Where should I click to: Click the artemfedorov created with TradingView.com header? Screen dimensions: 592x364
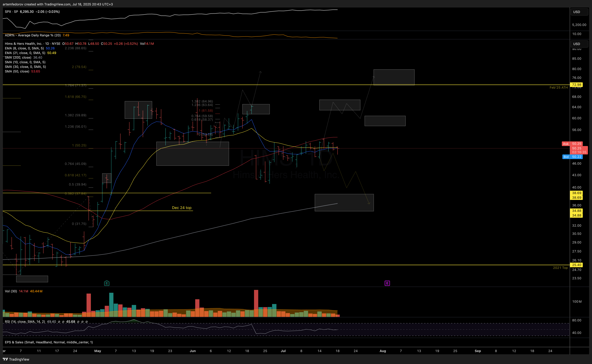coord(58,4)
